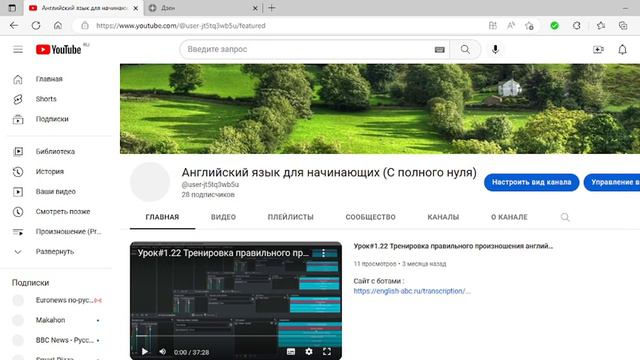Open Произношение playlist in sidebar
The height and width of the screenshot is (360, 640).
point(68,231)
